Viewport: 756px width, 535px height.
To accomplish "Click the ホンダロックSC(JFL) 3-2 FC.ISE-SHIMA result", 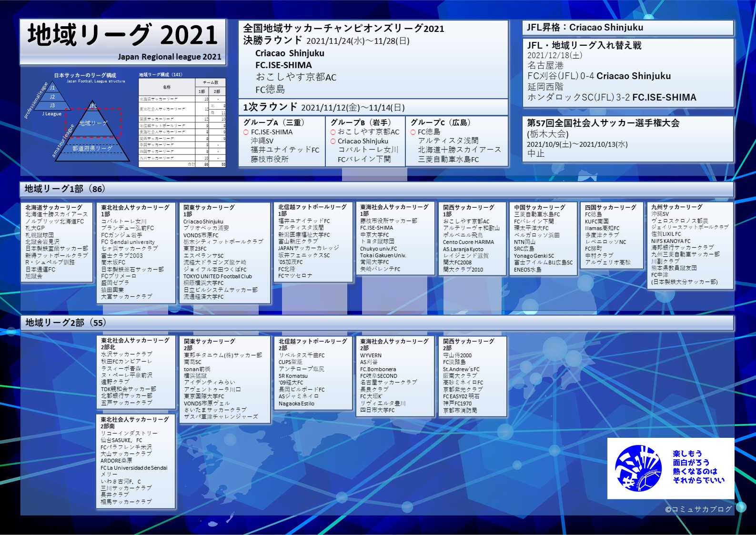I will 611,97.
